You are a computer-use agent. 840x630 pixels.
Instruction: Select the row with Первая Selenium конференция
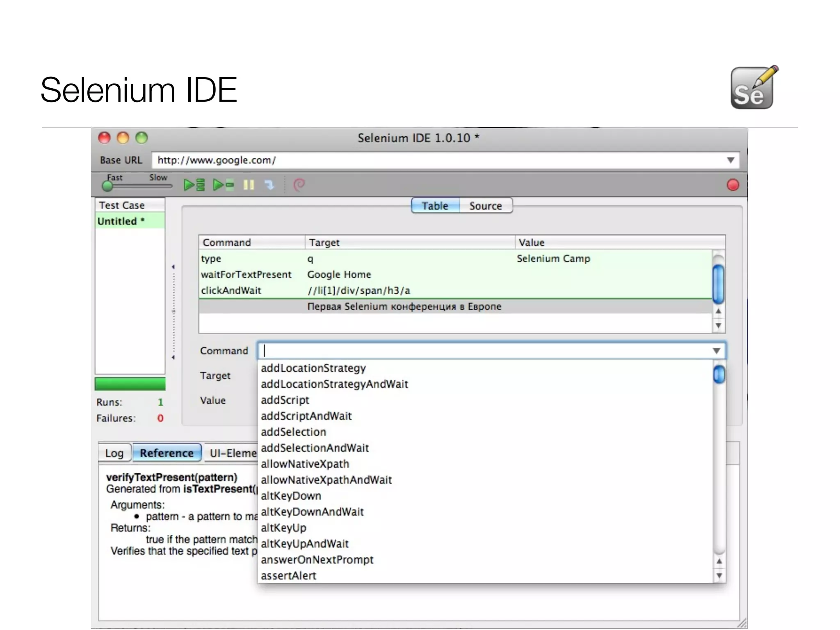[x=455, y=306]
